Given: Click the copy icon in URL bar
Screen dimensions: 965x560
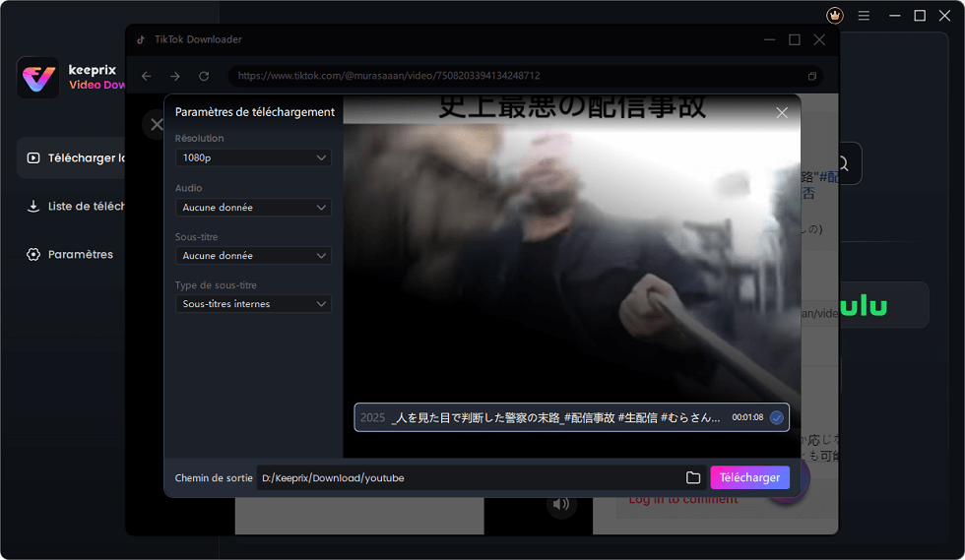Looking at the screenshot, I should coord(811,77).
